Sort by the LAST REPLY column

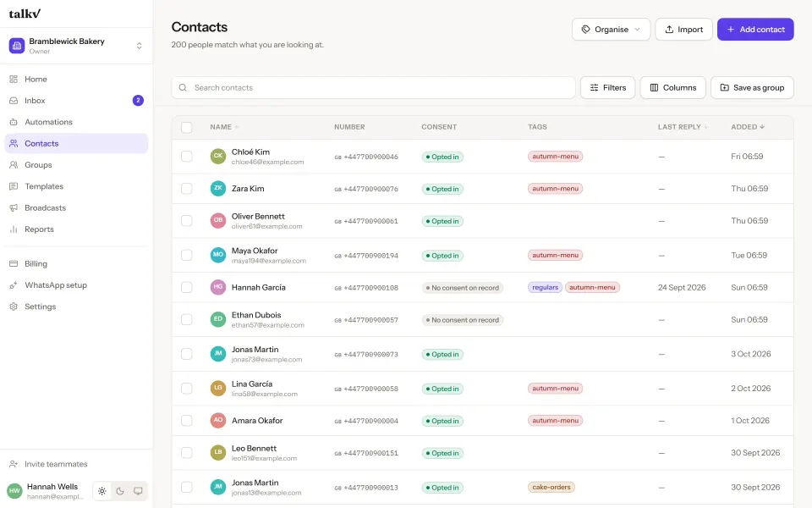point(683,127)
